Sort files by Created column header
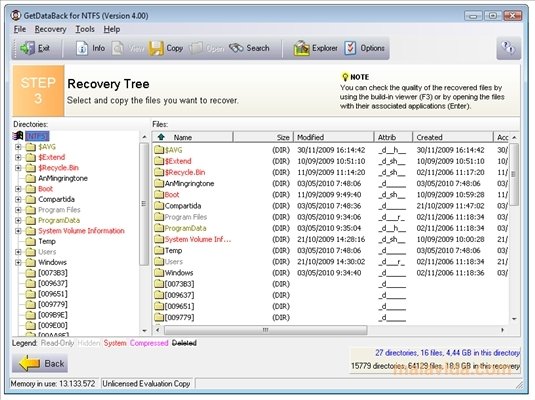 [453, 137]
